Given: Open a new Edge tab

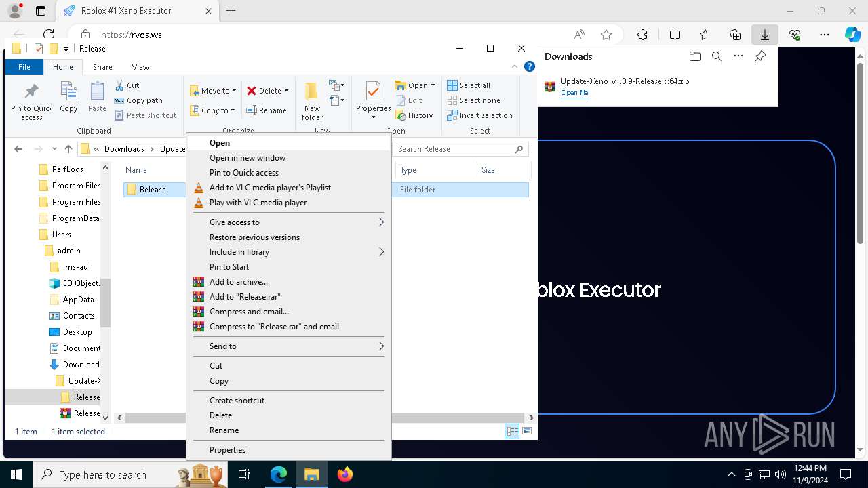Looking at the screenshot, I should click(231, 11).
